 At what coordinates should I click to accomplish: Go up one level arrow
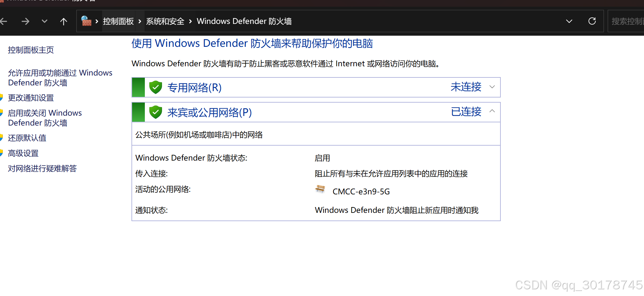[x=64, y=21]
